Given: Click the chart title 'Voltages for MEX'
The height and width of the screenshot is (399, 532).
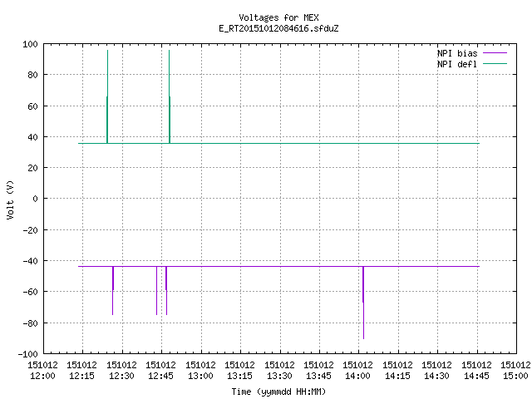Looking at the screenshot, I should point(278,17).
